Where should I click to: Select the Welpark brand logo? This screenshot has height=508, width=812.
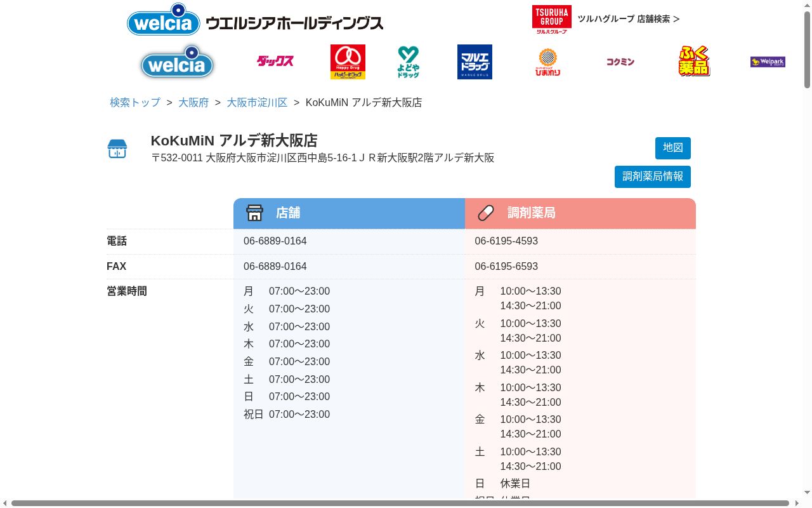[x=768, y=62]
